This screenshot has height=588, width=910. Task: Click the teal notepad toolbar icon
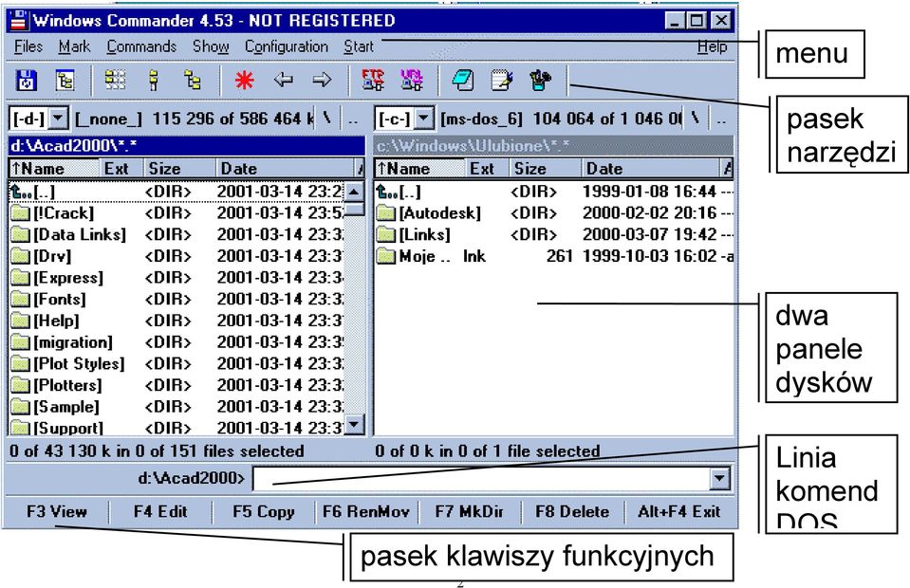(x=462, y=80)
